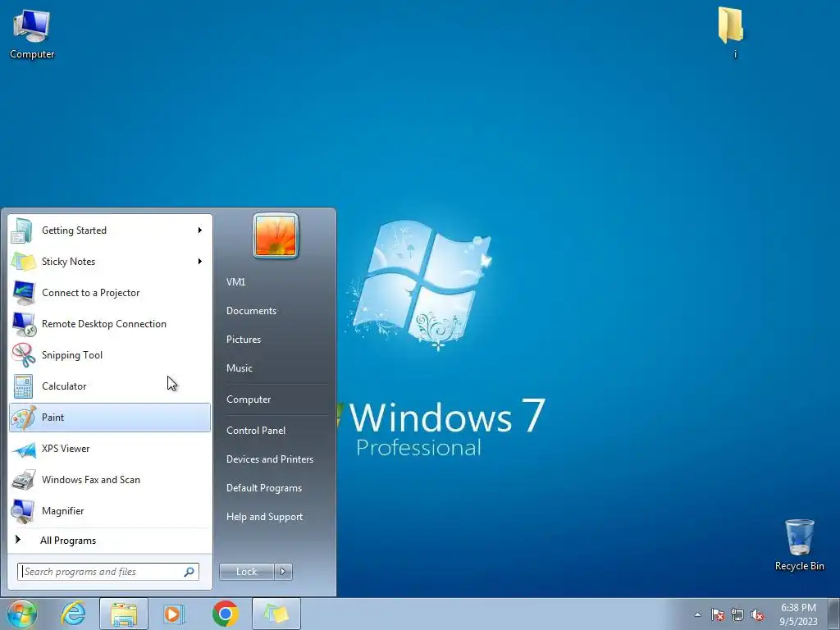This screenshot has width=840, height=630.
Task: Click the network tray icon
Action: click(737, 614)
